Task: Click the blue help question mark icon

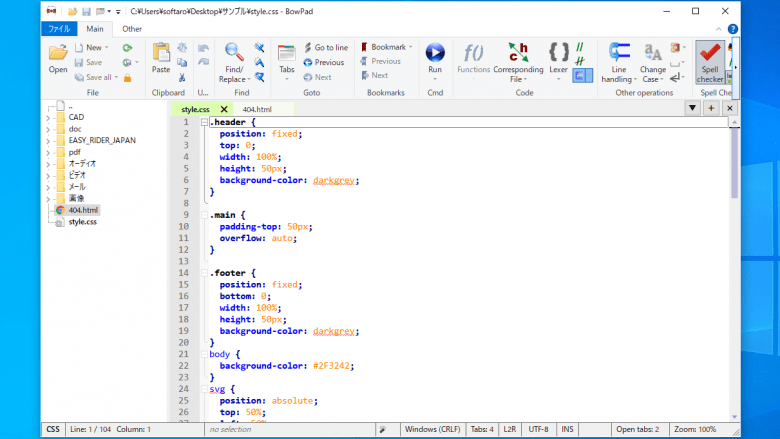Action: click(x=733, y=29)
